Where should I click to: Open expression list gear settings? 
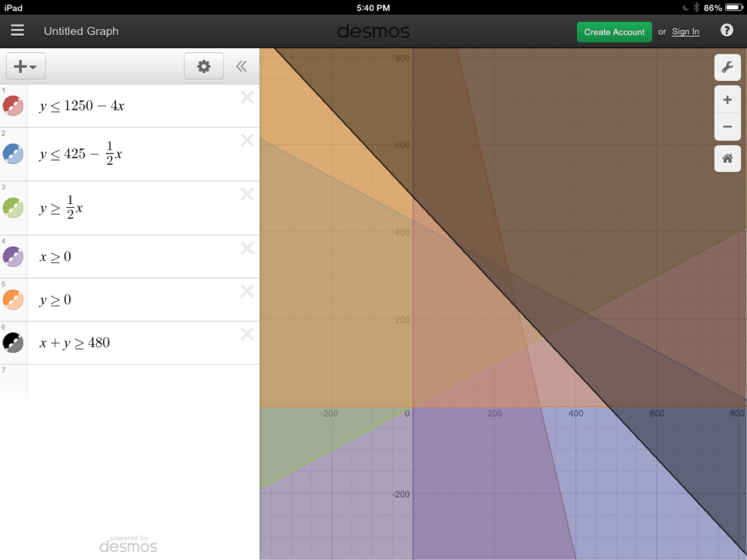click(203, 66)
